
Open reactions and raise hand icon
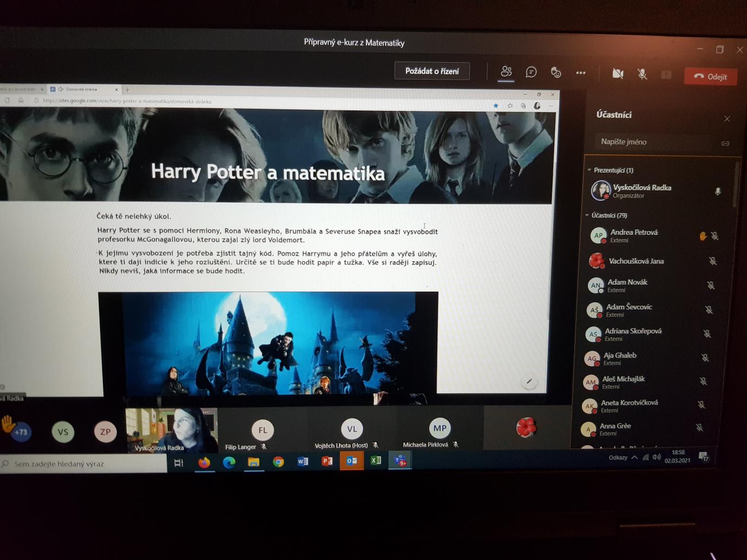point(556,73)
